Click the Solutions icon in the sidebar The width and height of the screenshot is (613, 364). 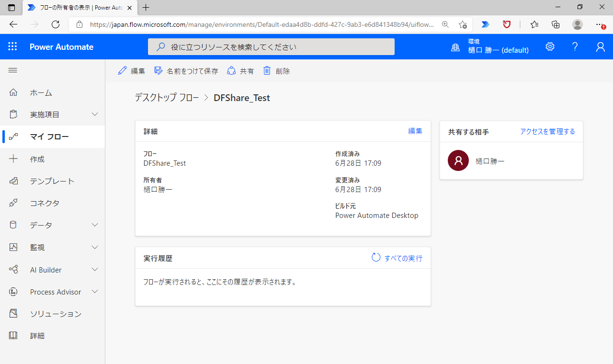13,314
